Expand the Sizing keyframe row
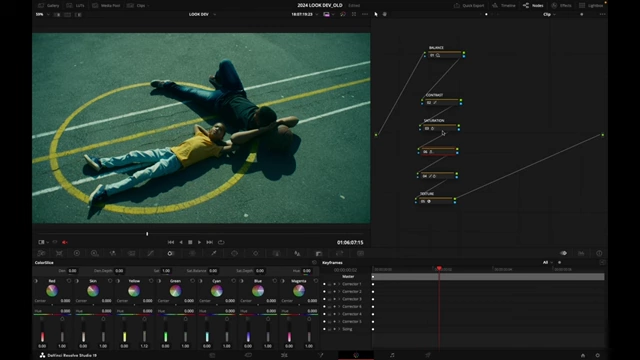 tap(339, 329)
